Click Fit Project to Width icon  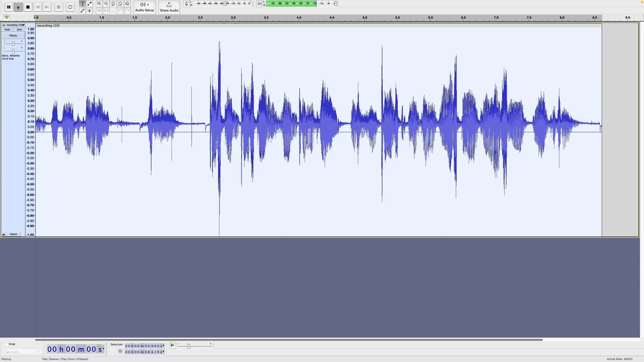pos(120,4)
